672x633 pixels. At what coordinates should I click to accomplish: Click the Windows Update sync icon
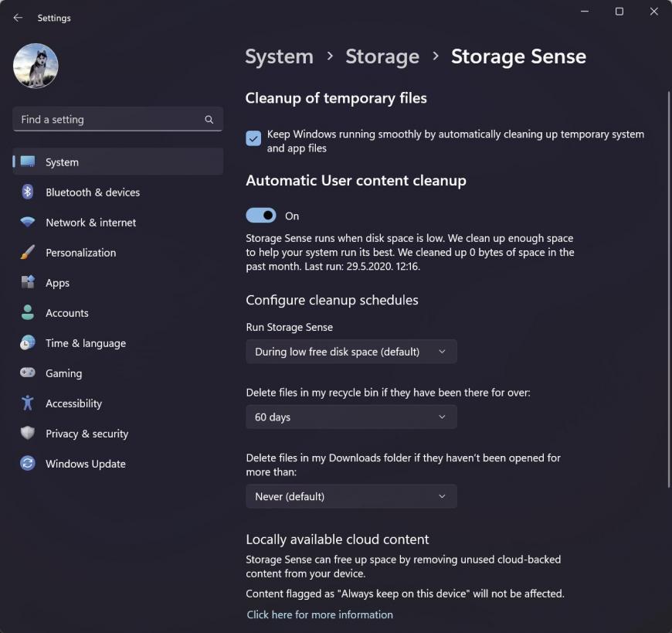click(x=28, y=463)
